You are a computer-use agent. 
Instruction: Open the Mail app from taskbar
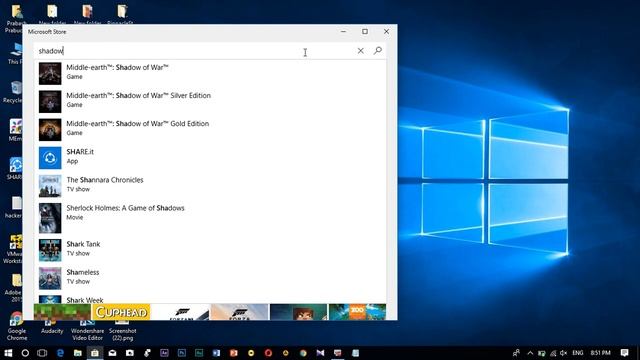(112, 353)
